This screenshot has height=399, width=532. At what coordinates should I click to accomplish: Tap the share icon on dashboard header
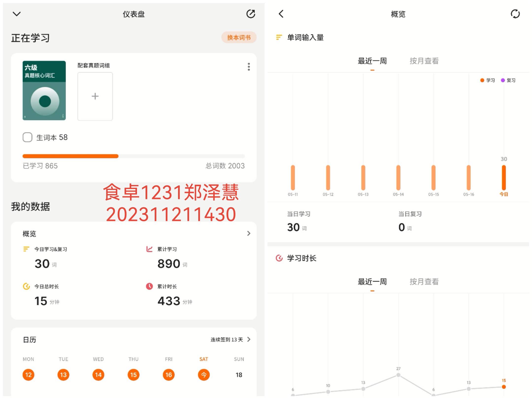click(251, 14)
